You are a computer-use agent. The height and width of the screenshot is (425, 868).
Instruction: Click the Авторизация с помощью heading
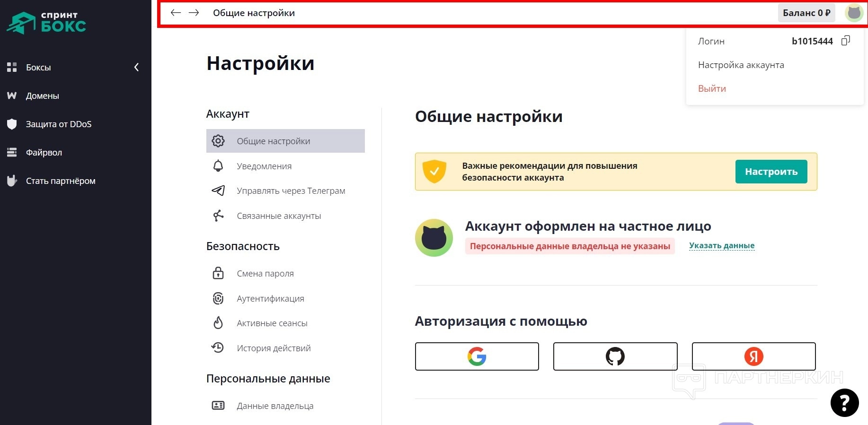(501, 321)
